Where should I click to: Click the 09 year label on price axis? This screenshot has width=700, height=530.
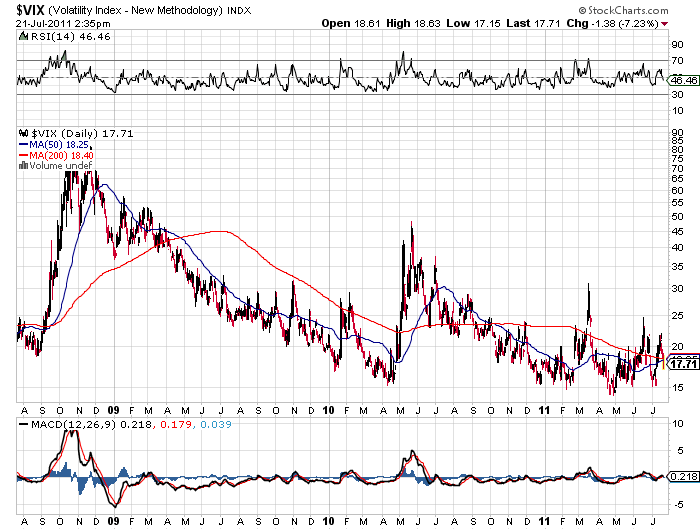[x=114, y=410]
